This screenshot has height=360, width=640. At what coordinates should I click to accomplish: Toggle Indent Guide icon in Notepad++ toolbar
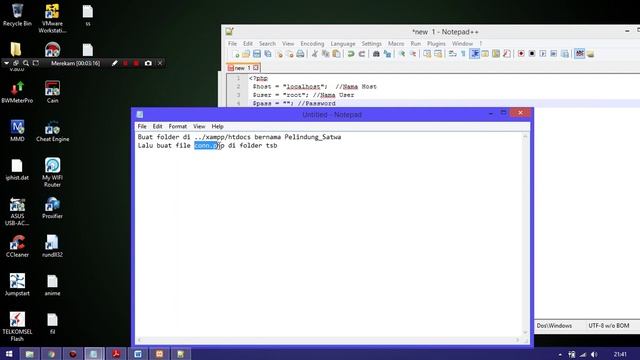pyautogui.click(x=474, y=54)
